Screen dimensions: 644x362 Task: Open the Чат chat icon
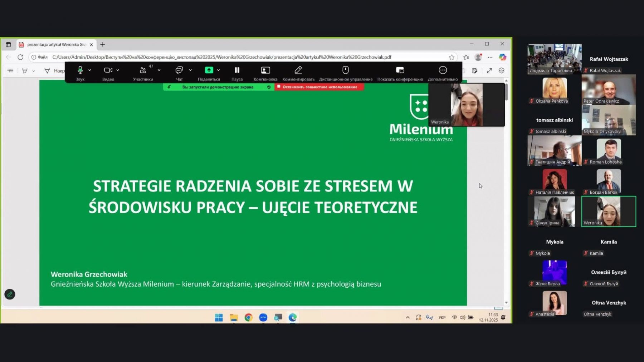179,70
